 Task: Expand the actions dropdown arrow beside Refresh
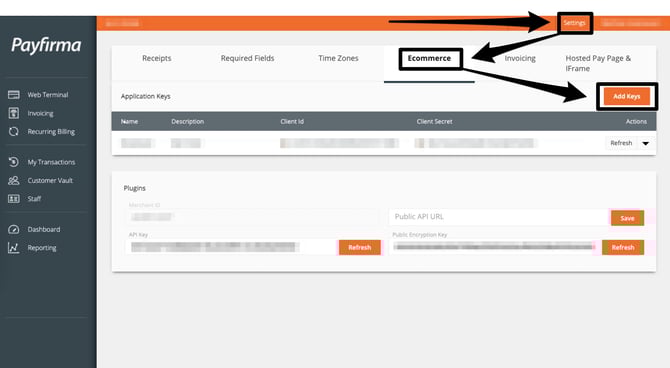pos(646,143)
